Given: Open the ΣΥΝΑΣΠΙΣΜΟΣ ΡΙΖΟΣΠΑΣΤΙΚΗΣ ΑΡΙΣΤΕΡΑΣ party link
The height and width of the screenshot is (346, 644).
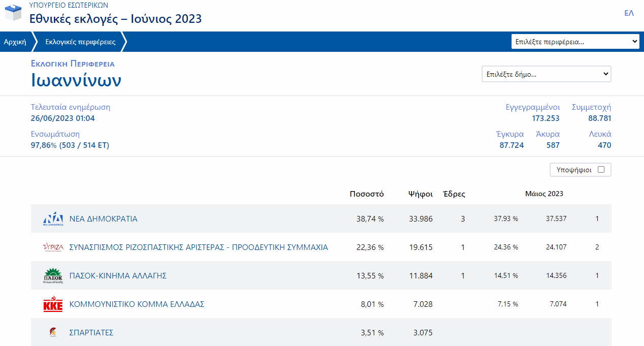Looking at the screenshot, I should (198, 247).
